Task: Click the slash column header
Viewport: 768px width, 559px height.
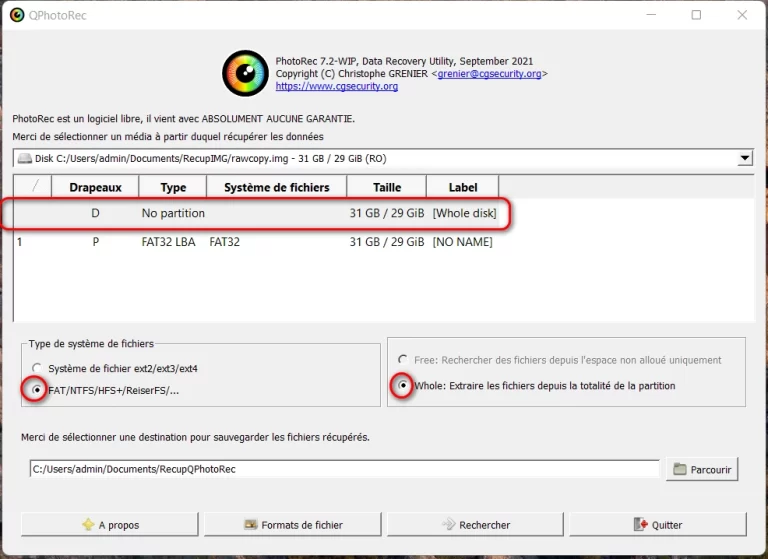Action: [x=33, y=187]
